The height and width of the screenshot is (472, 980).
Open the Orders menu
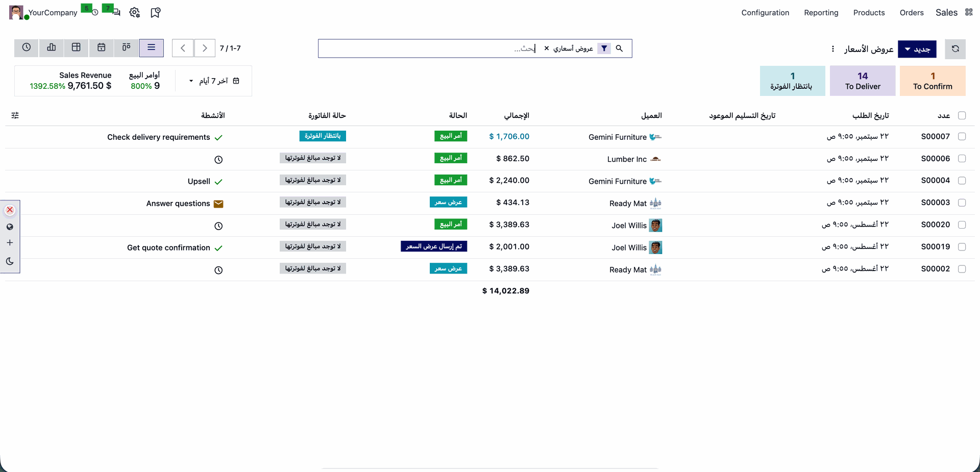pos(912,13)
